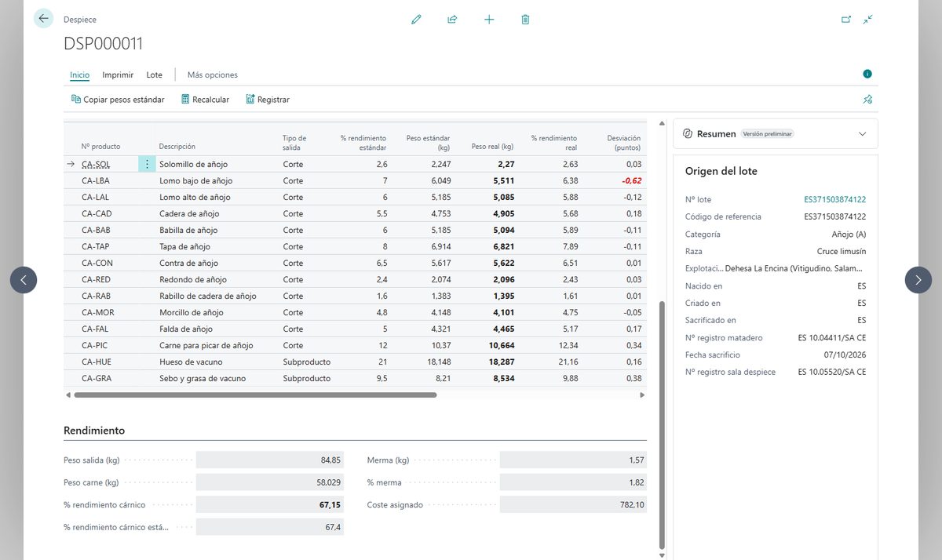Click the page vertical scrollbar

pos(663,426)
